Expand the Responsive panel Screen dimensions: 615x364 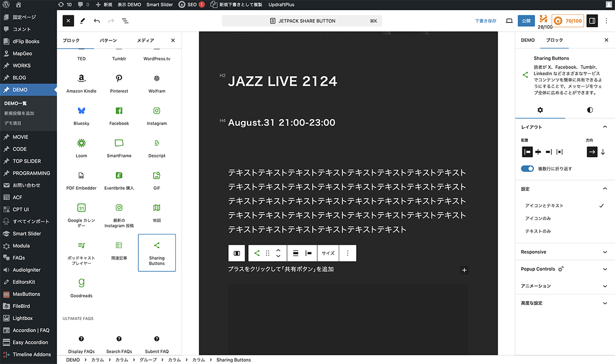564,252
